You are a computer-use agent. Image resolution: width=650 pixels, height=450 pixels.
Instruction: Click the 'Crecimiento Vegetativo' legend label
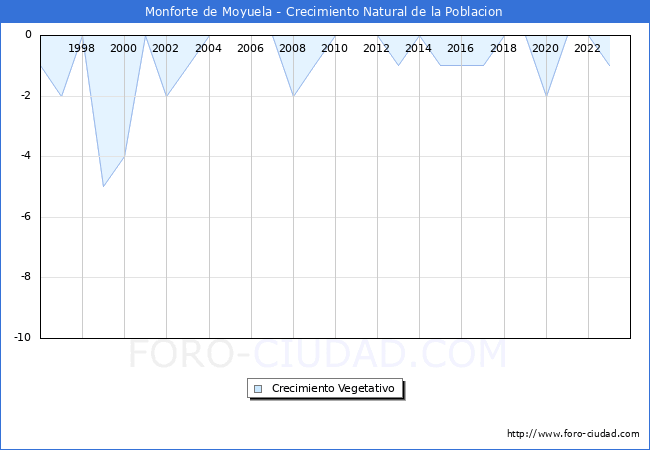point(333,388)
